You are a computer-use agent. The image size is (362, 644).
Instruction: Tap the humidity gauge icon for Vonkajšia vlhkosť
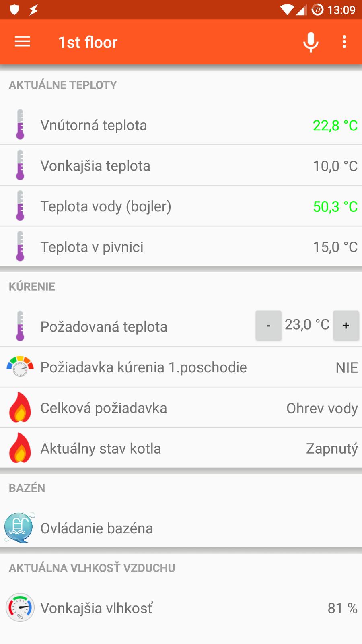[x=20, y=607]
